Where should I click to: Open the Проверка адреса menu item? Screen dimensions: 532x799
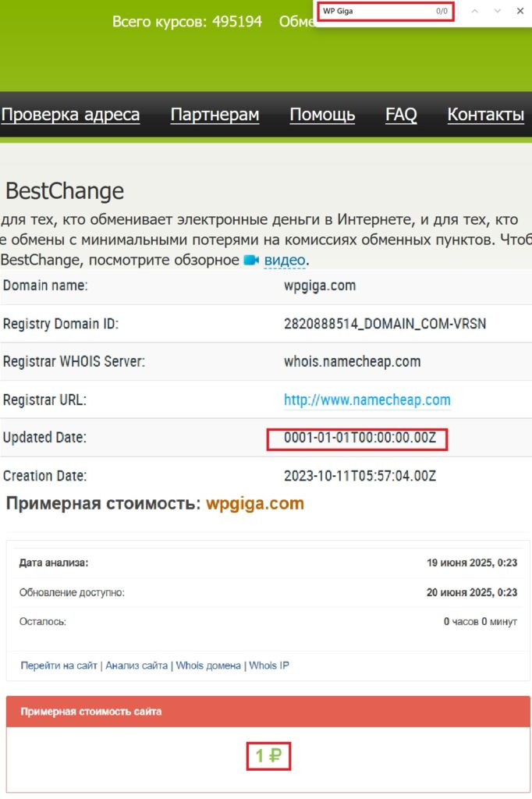tap(70, 115)
